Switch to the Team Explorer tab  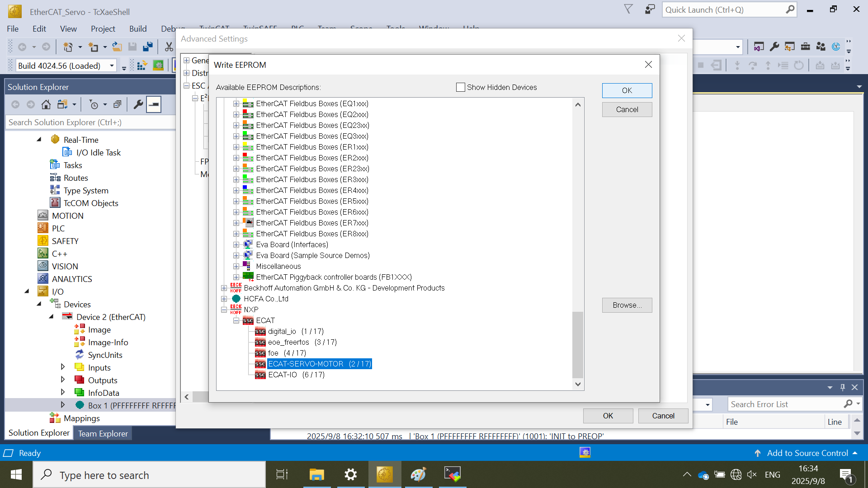pyautogui.click(x=103, y=433)
